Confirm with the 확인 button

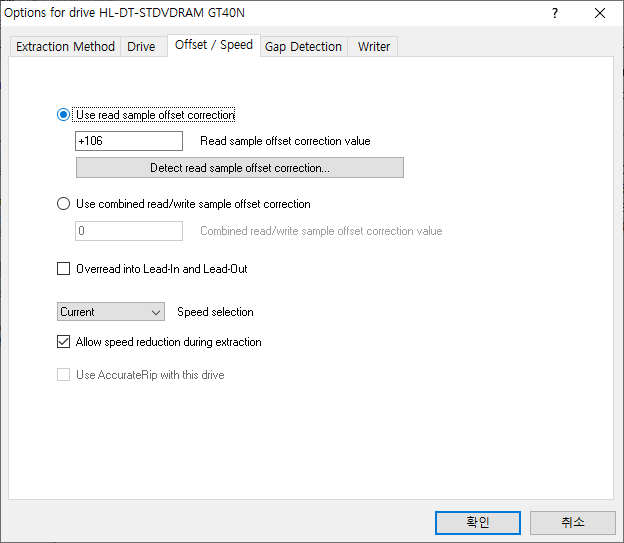coord(478,522)
